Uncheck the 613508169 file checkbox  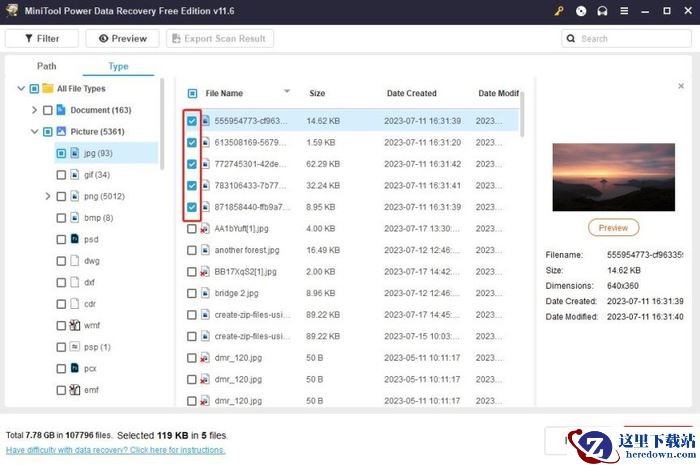tap(192, 142)
